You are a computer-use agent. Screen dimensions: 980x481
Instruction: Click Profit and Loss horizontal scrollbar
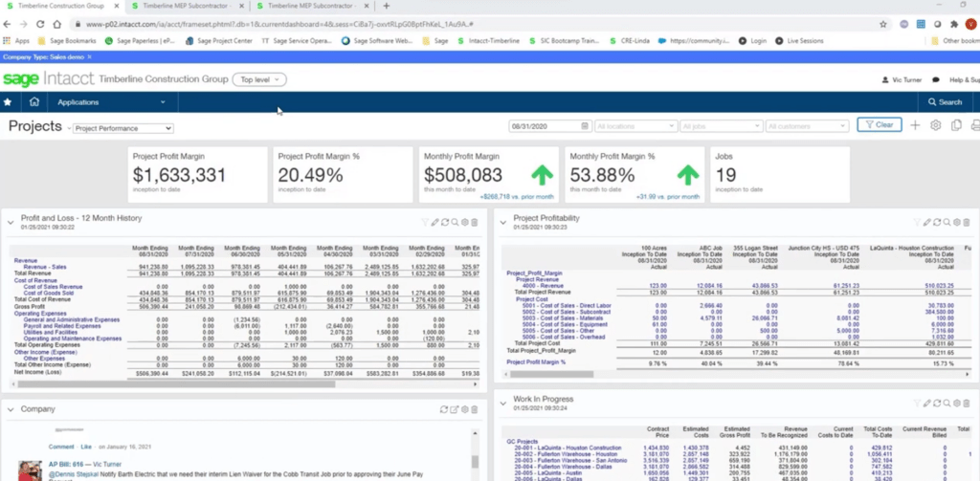177,384
